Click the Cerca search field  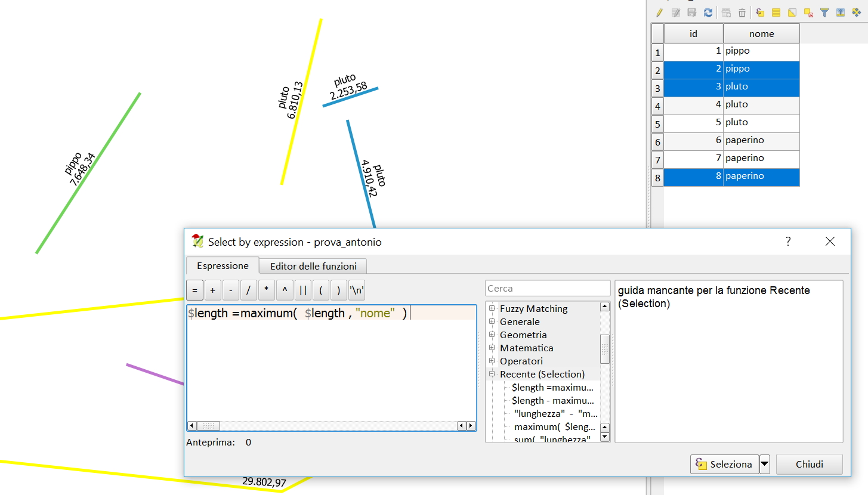tap(548, 288)
